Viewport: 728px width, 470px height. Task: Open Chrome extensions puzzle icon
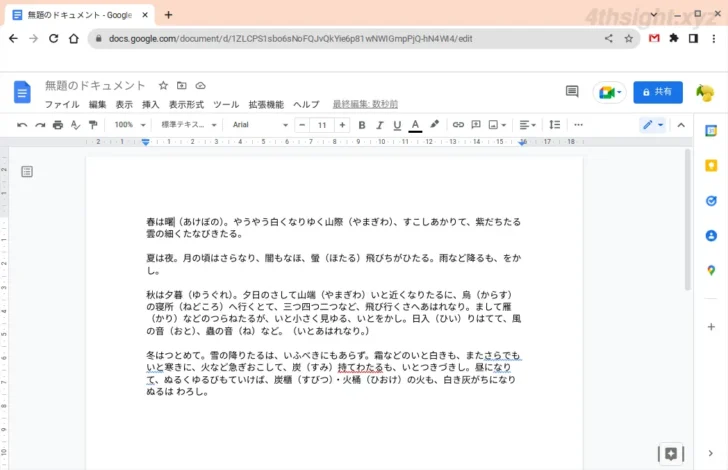pyautogui.click(x=674, y=39)
